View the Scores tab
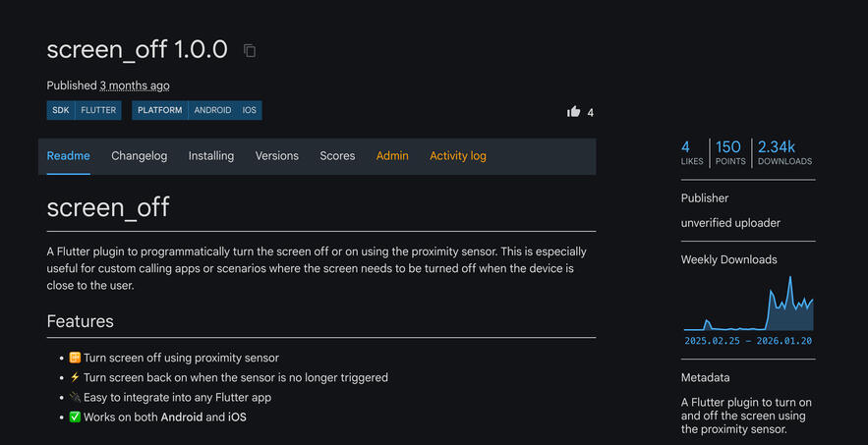This screenshot has width=868, height=445. [337, 156]
